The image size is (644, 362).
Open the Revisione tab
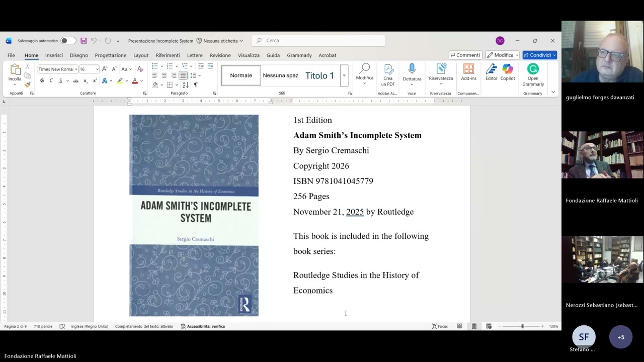coord(220,55)
